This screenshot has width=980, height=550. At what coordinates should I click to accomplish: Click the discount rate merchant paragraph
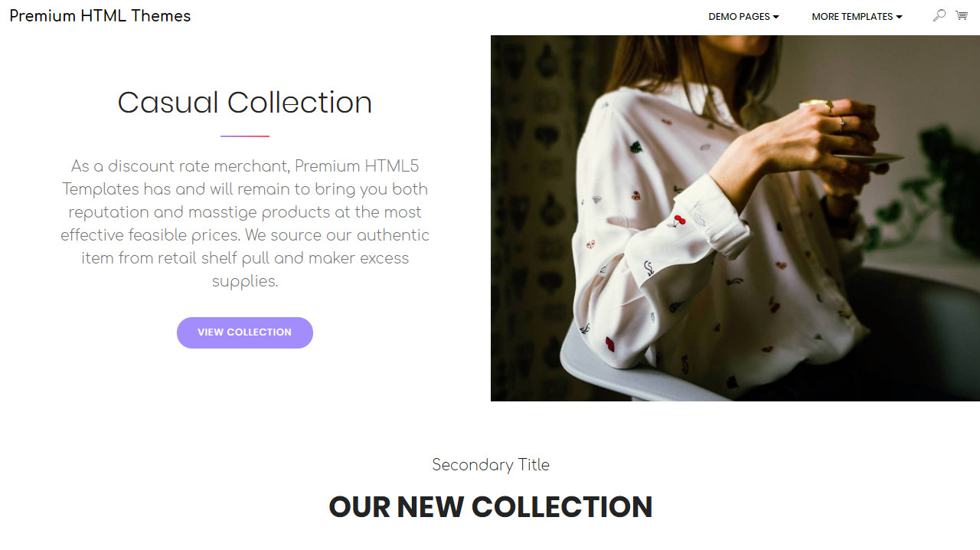tap(245, 224)
